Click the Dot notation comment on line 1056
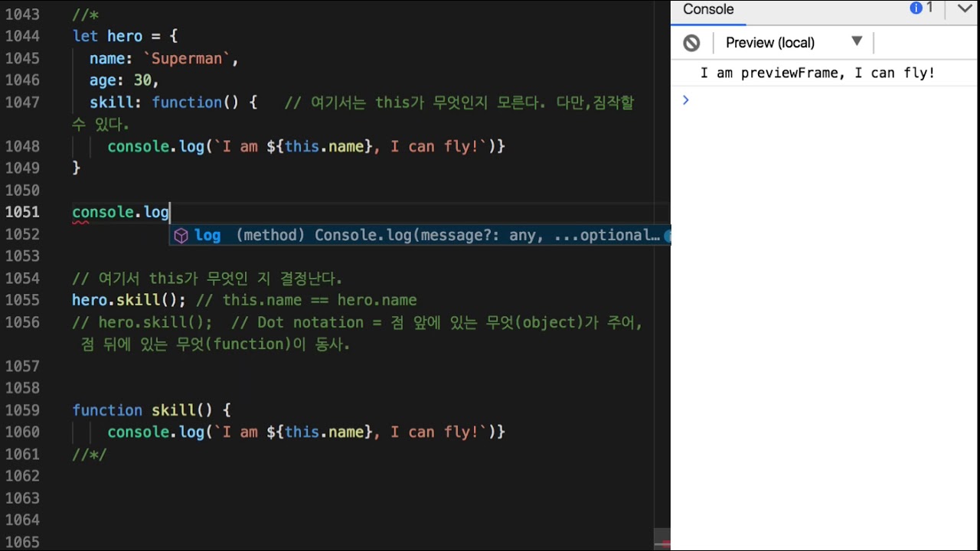The image size is (980, 551). (x=358, y=333)
